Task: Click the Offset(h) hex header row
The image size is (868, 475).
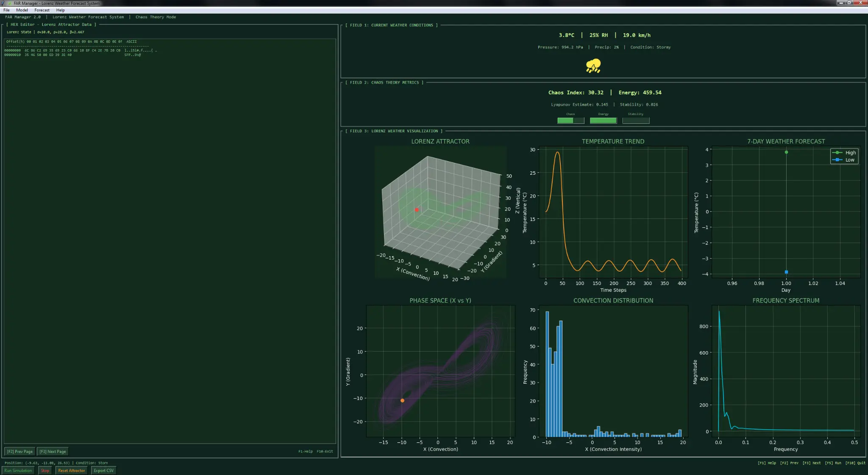Action: click(71, 42)
